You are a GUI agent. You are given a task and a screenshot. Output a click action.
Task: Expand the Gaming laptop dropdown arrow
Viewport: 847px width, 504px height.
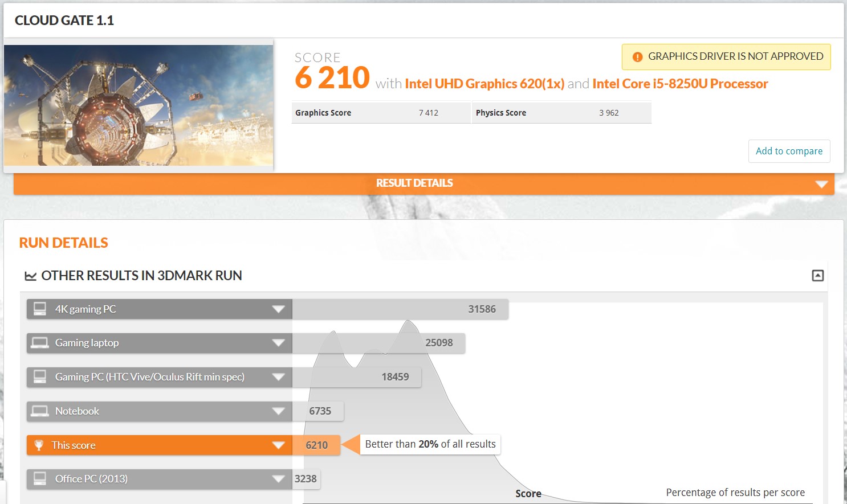pos(278,343)
